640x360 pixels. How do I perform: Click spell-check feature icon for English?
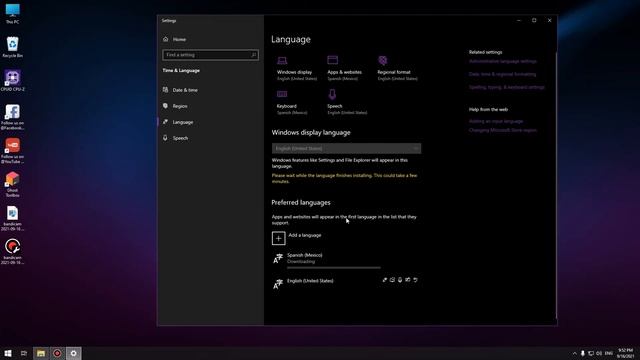(416, 280)
